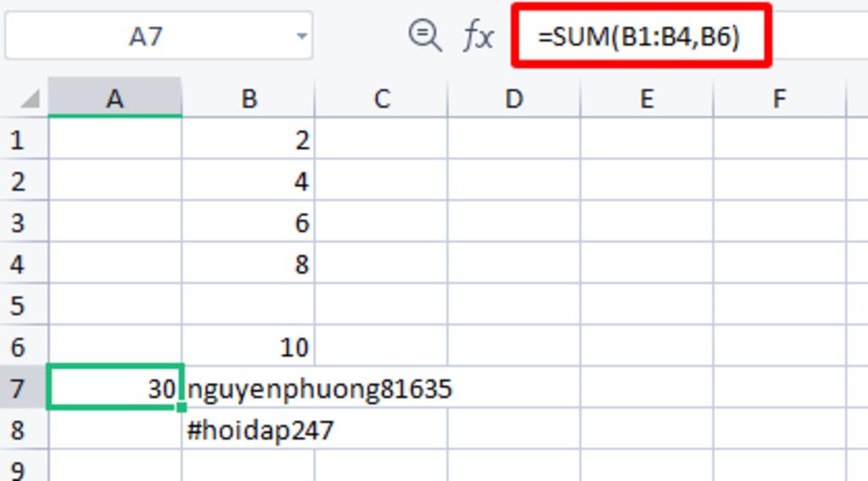Click cell B1 containing 2
The height and width of the screenshot is (481, 868).
248,140
